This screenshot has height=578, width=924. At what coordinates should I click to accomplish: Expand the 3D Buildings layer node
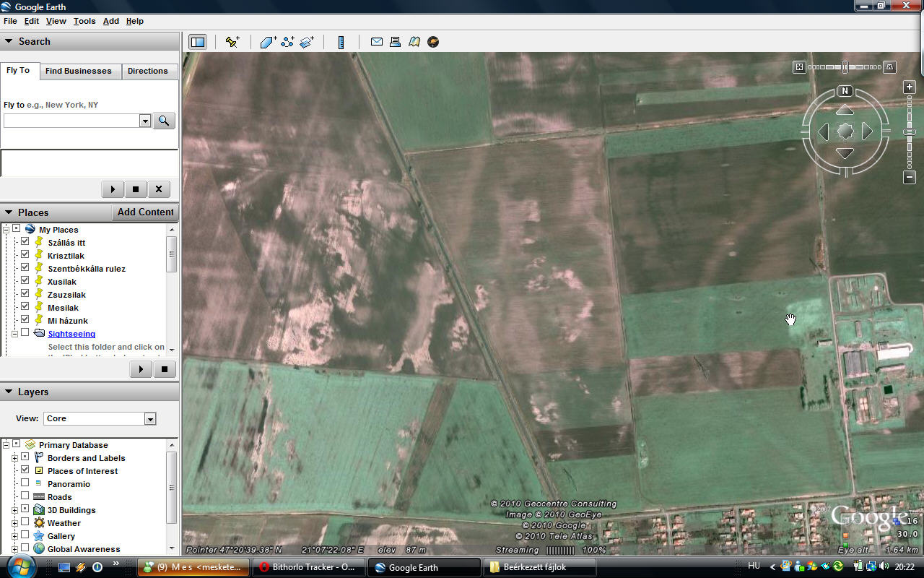14,509
